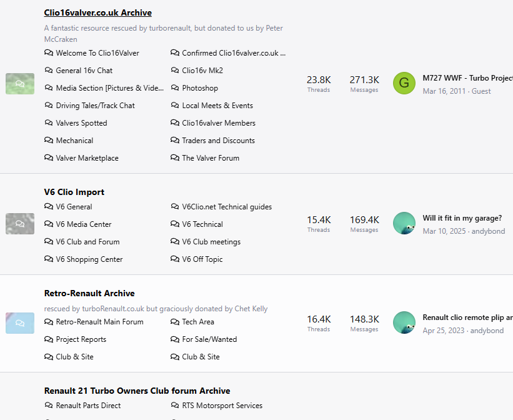Click the green G guest avatar

pyautogui.click(x=404, y=83)
